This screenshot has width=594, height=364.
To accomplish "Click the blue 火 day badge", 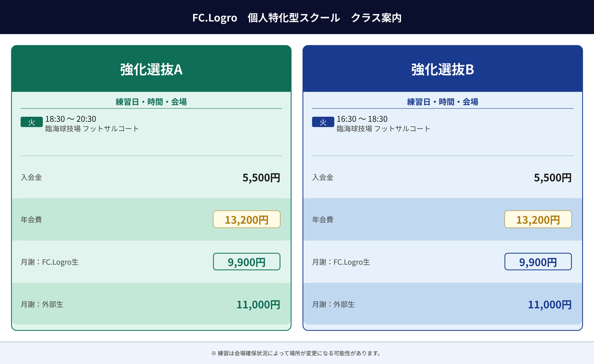I will (x=323, y=122).
